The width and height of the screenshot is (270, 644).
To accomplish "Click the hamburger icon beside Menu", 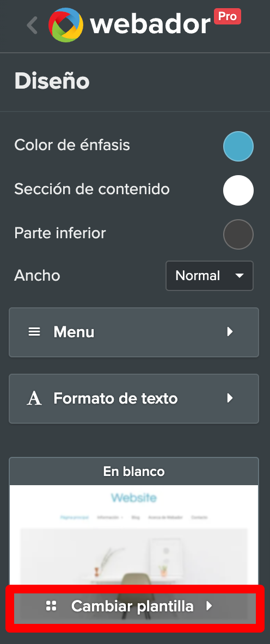I will tap(34, 332).
